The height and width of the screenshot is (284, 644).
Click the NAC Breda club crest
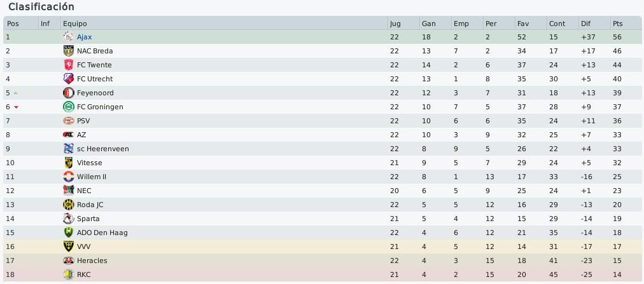click(x=69, y=51)
